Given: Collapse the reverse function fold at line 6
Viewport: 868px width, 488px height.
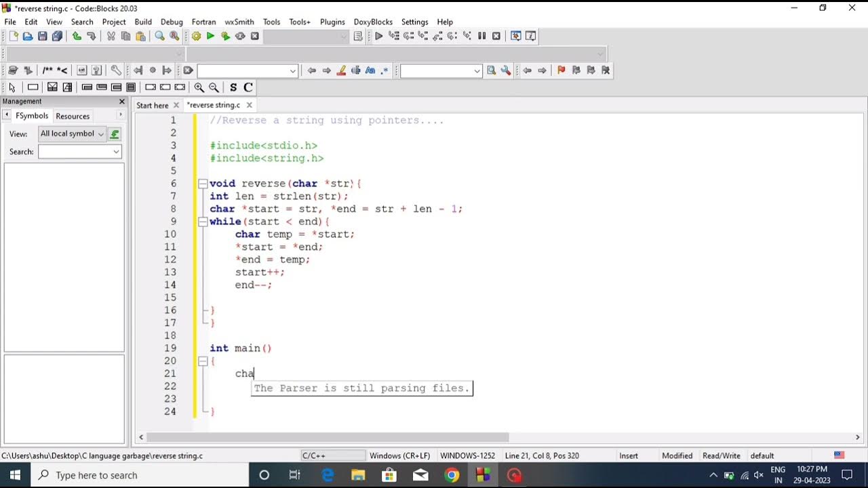Looking at the screenshot, I should point(203,184).
